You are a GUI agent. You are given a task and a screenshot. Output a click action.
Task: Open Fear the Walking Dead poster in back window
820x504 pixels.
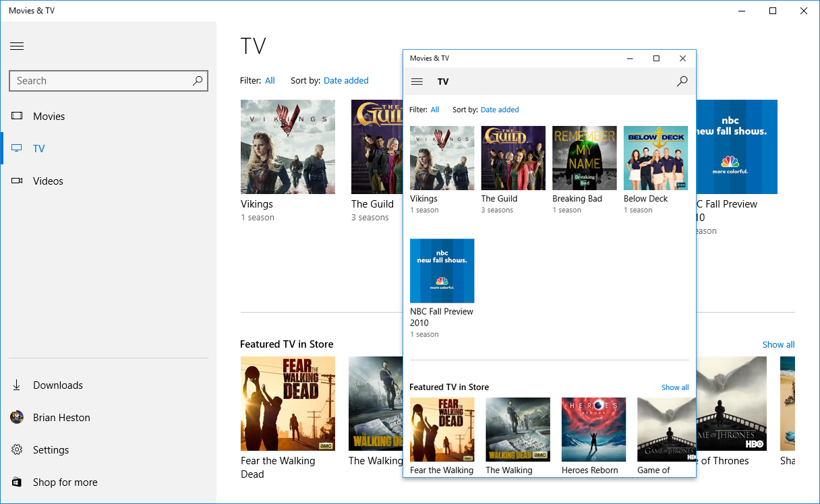[x=288, y=404]
